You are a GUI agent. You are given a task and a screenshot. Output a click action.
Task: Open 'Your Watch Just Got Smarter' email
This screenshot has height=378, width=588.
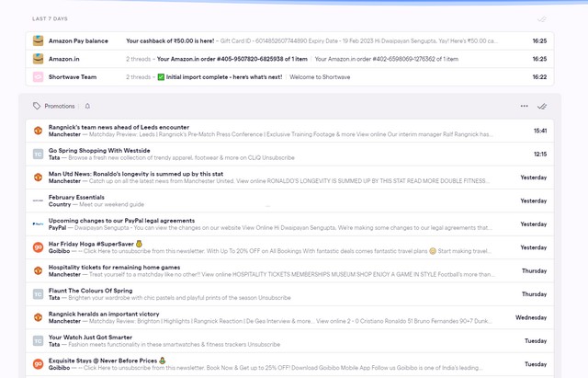[x=290, y=341]
